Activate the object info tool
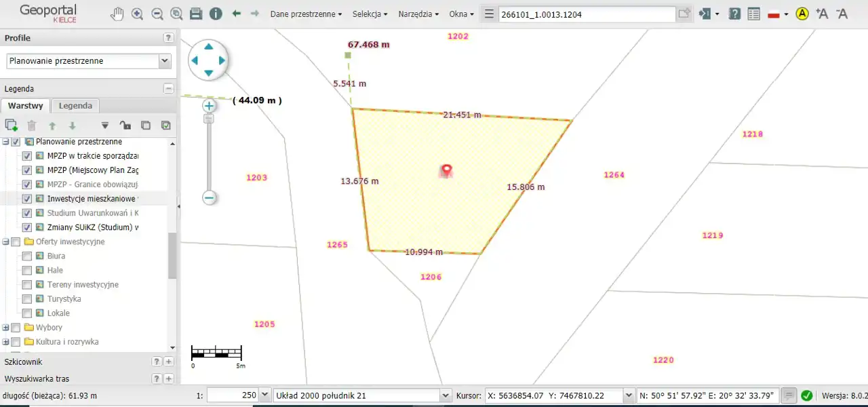Image resolution: width=868 pixels, height=407 pixels. tap(216, 14)
